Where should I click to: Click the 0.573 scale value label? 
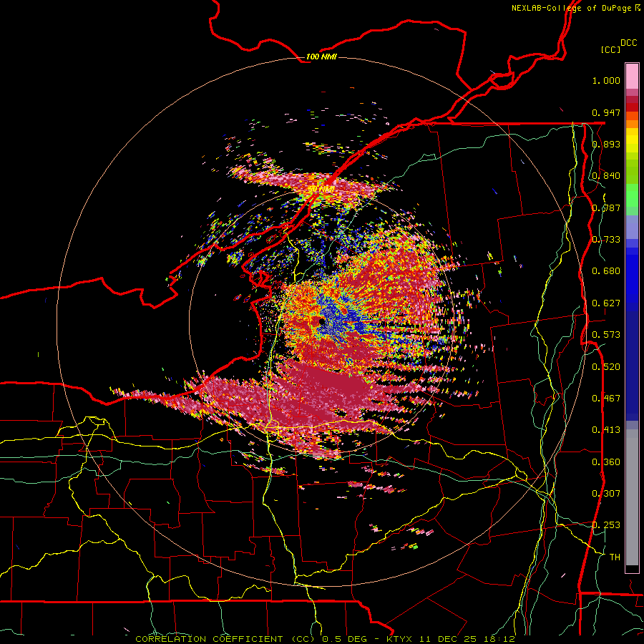pyautogui.click(x=606, y=335)
